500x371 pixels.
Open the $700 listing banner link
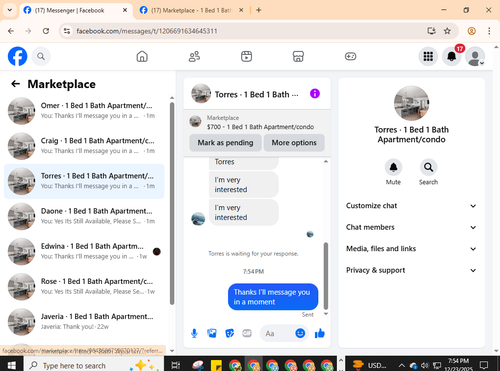tap(257, 122)
